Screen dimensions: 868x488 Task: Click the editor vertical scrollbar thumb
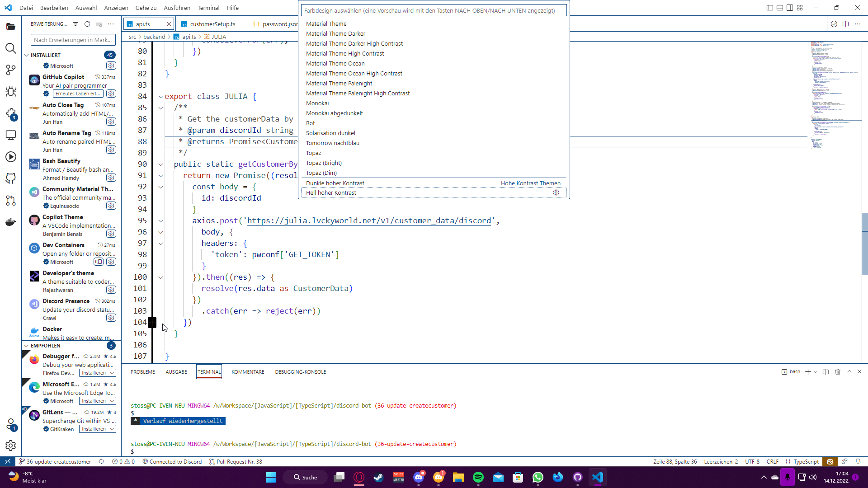864,244
